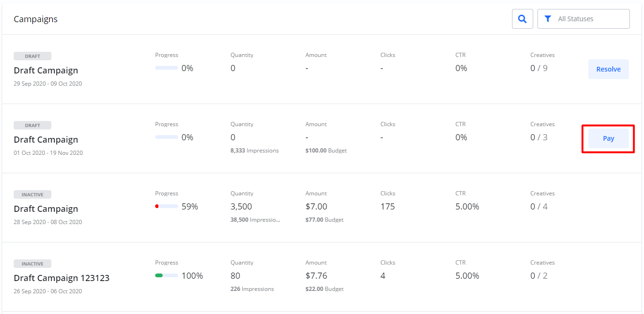The image size is (644, 314).
Task: Click the 175 clicks value
Action: pyautogui.click(x=388, y=207)
